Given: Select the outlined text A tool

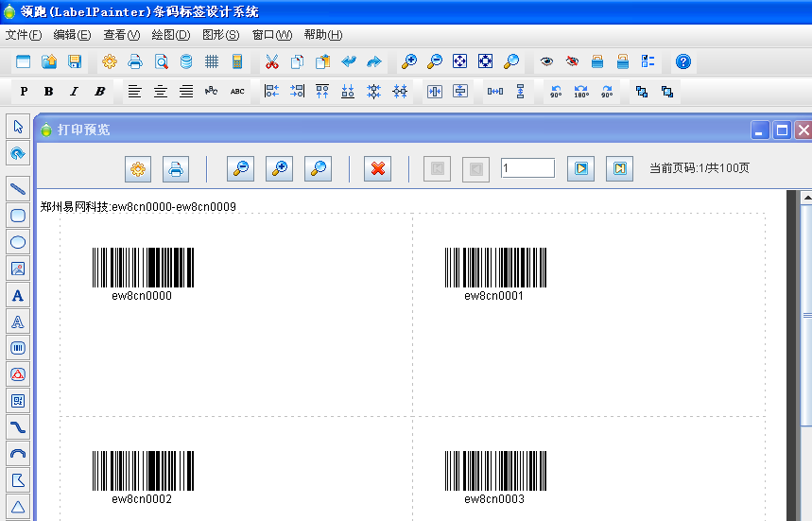Looking at the screenshot, I should (18, 321).
